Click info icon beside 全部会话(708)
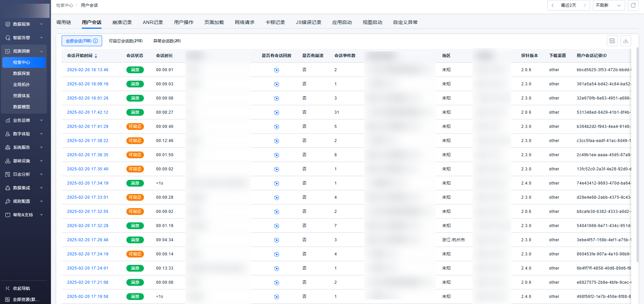Image resolution: width=644 pixels, height=304 pixels. [x=95, y=41]
